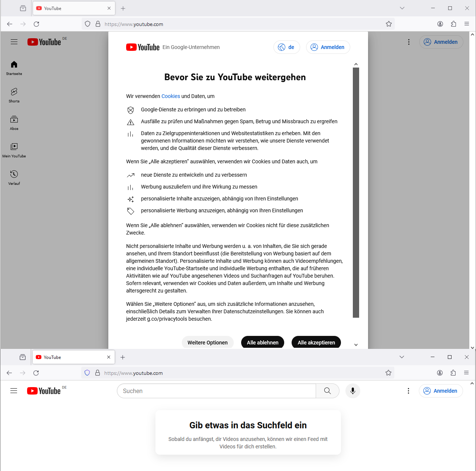Viewport: 476px width, 471px height.
Task: Click the heading "Bevor Sie zu YouTube weitergehen"
Action: point(235,77)
